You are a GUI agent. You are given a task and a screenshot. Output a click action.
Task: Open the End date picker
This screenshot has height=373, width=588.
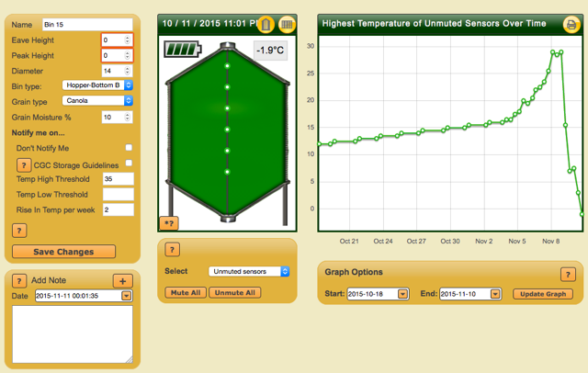point(495,294)
